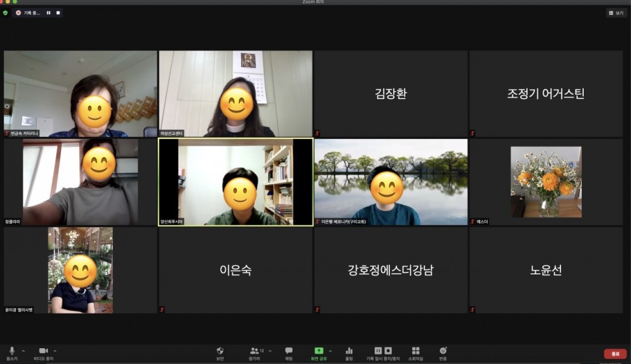Mute the microphone in the toolbar
Screen dimensions: 631x364
click(12, 351)
